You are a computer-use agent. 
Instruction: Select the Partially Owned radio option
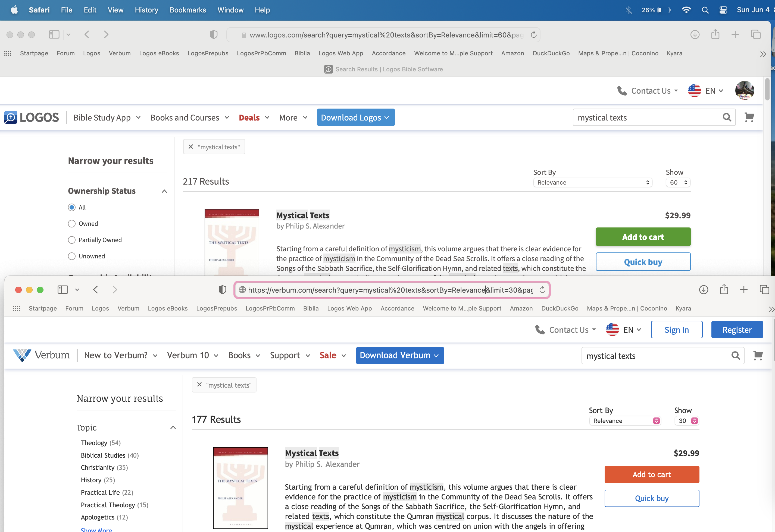click(72, 240)
